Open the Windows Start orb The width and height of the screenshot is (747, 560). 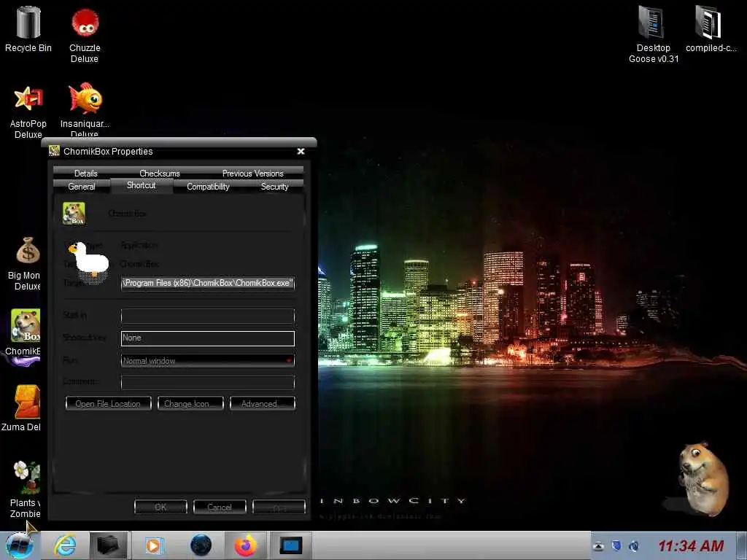pyautogui.click(x=20, y=545)
